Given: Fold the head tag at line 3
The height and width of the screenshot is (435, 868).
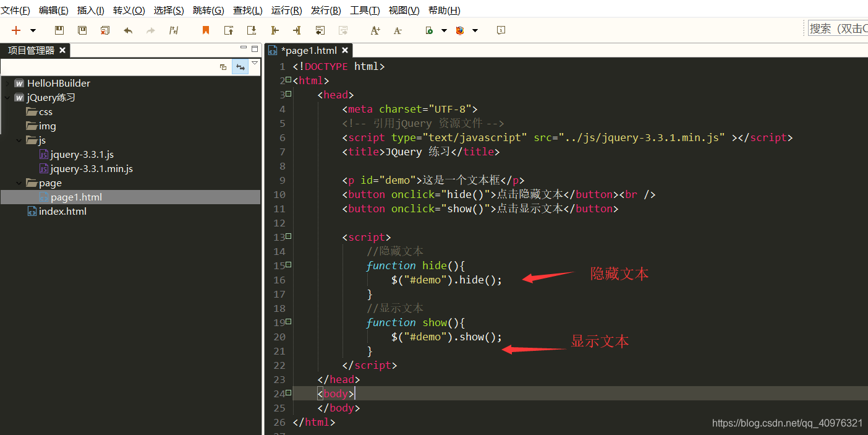Looking at the screenshot, I should click(x=289, y=94).
